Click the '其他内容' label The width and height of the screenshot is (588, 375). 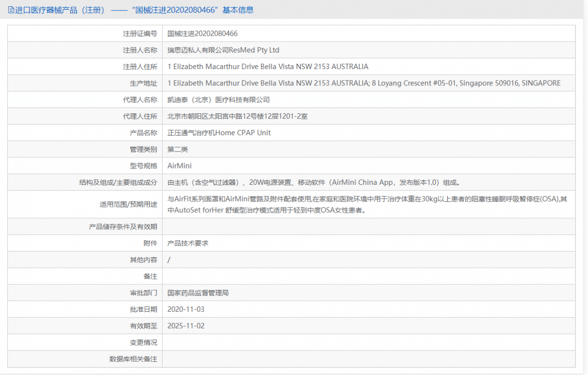coord(144,260)
